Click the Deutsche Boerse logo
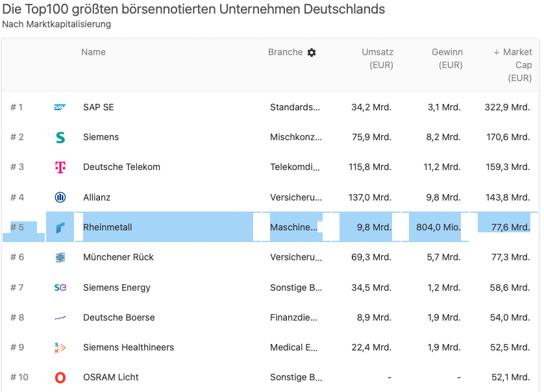 click(x=60, y=318)
